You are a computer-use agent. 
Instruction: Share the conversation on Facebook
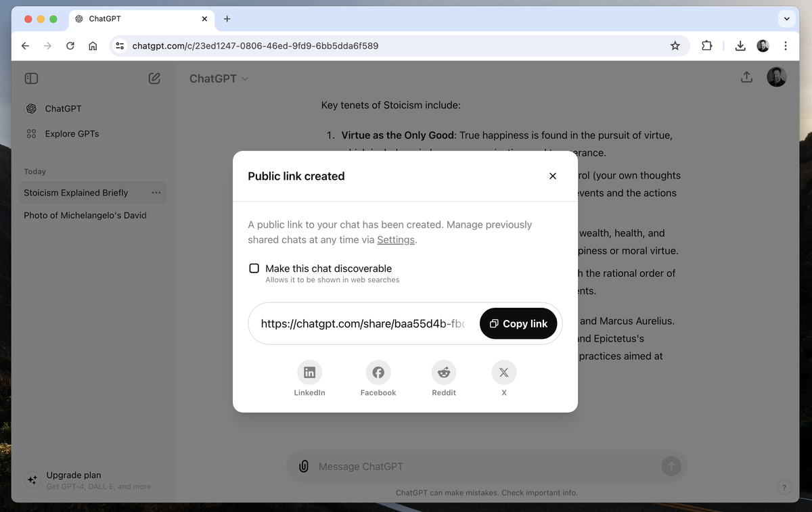coord(378,372)
